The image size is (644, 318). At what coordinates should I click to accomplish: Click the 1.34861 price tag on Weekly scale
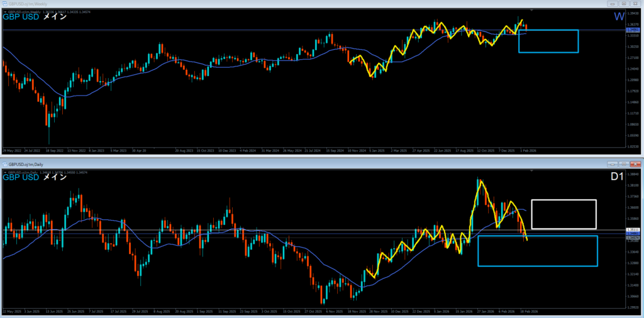point(631,30)
